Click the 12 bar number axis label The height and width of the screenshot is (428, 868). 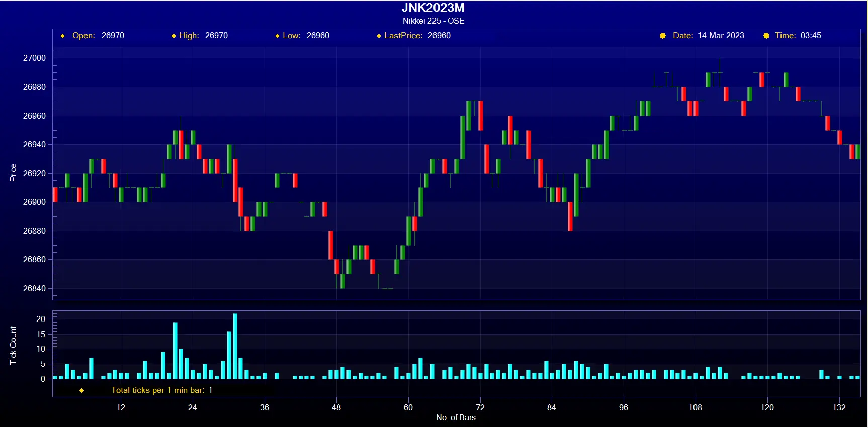point(121,407)
